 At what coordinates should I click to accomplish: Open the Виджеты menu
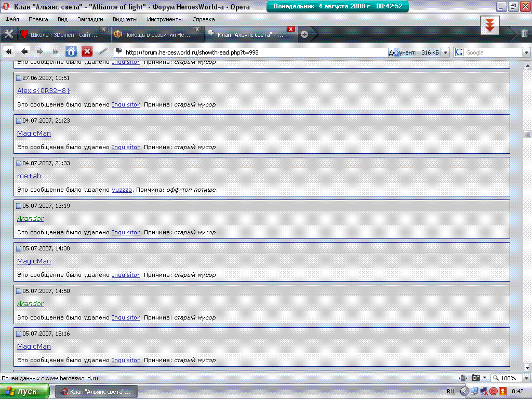tap(125, 19)
